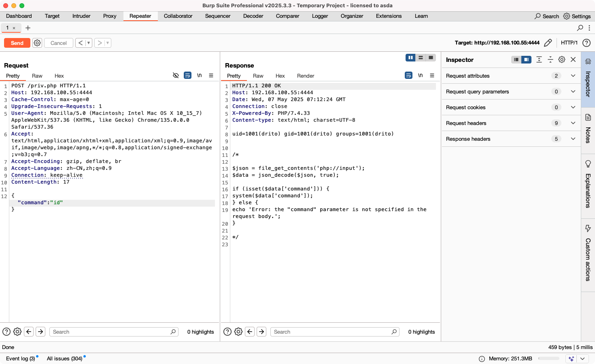595x364 pixels.
Task: Select side-by-side layout view
Action: pos(410,58)
